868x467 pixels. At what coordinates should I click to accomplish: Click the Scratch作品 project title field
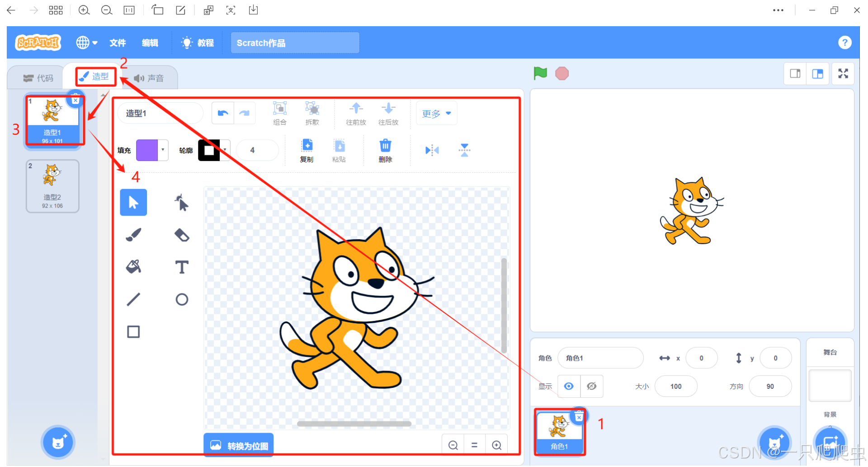click(295, 43)
